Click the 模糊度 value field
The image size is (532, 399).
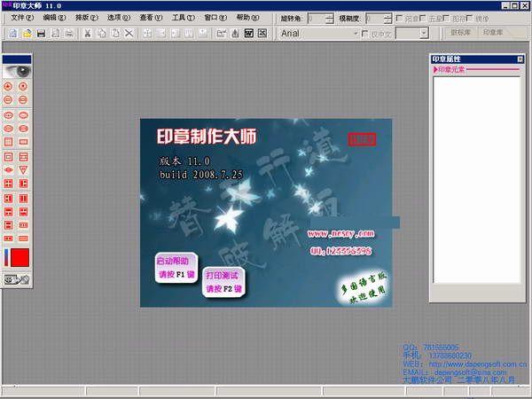coord(374,19)
